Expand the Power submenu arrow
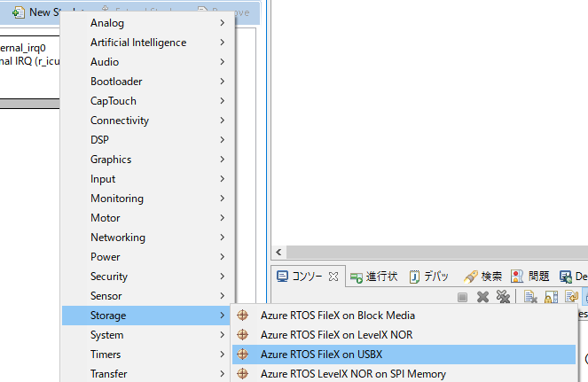The image size is (588, 382). pyautogui.click(x=223, y=257)
